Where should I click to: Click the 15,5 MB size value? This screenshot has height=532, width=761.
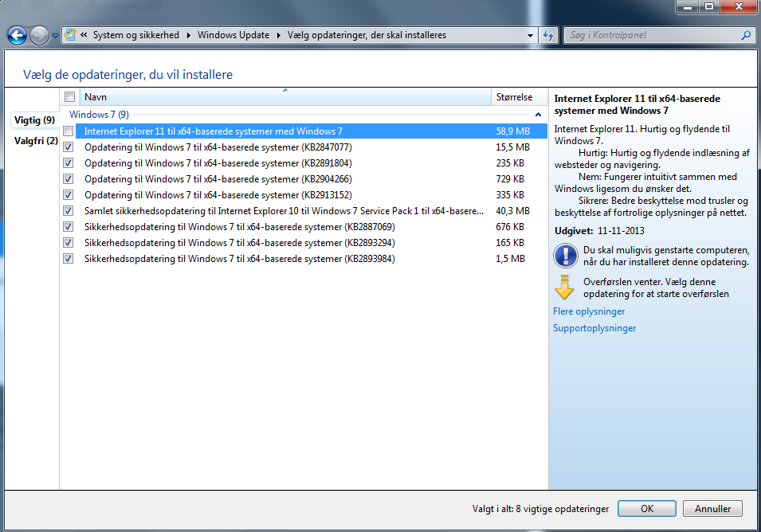pos(512,147)
